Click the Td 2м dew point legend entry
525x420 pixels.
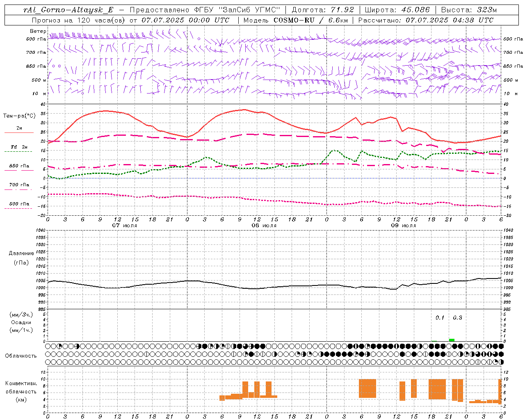[19, 147]
